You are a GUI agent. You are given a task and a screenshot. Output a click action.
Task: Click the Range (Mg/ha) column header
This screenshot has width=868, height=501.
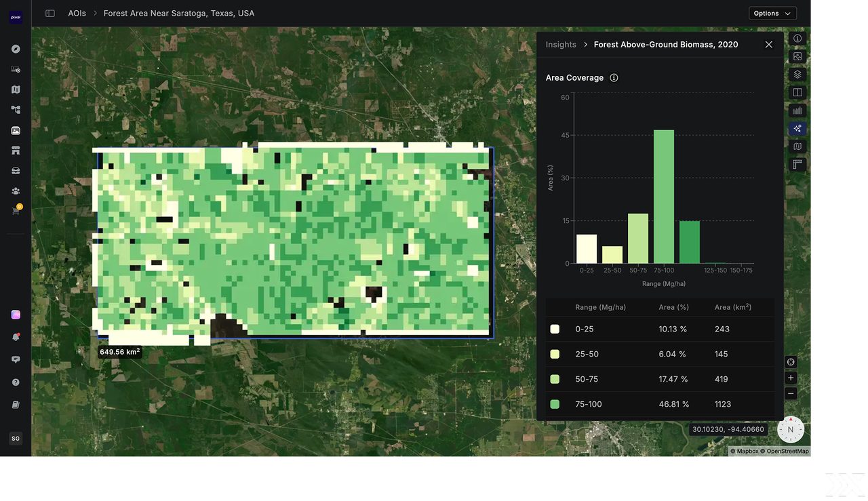601,308
